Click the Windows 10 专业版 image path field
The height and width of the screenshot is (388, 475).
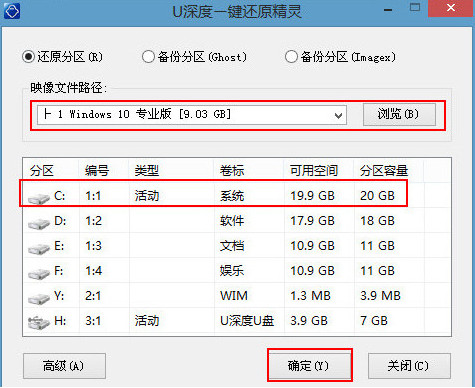[x=192, y=115]
